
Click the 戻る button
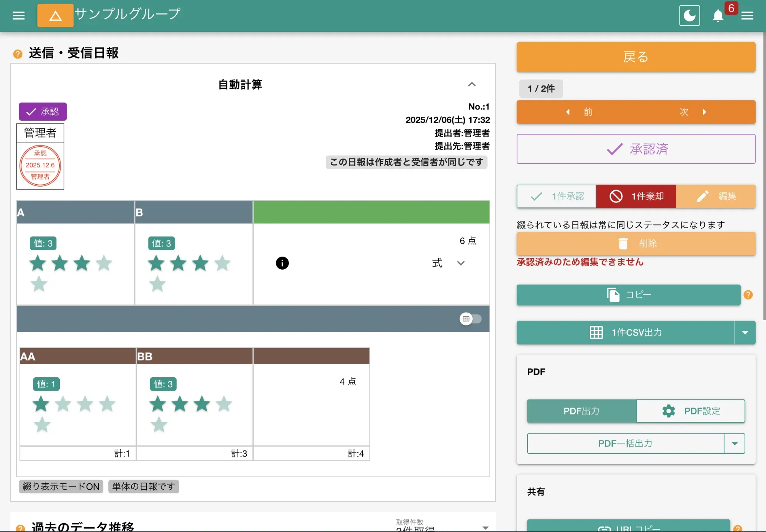(x=635, y=57)
